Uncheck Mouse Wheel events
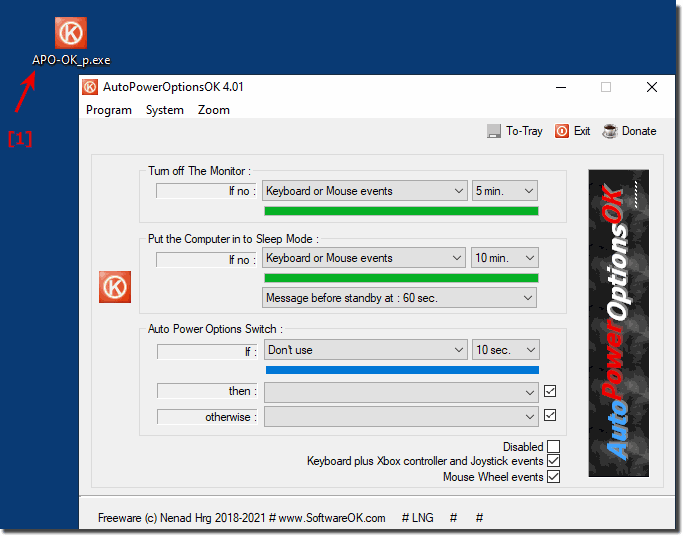Screen dimensions: 683x536 coord(554,476)
